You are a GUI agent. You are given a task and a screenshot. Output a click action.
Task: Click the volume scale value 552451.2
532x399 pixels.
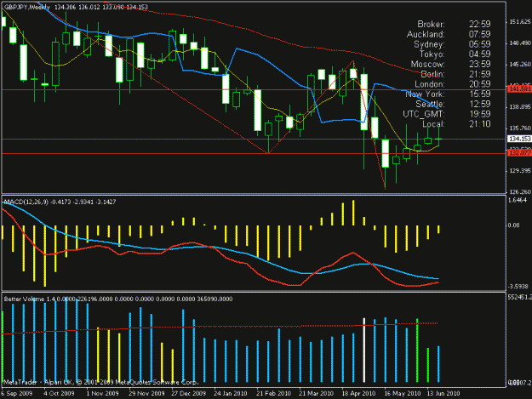519,297
